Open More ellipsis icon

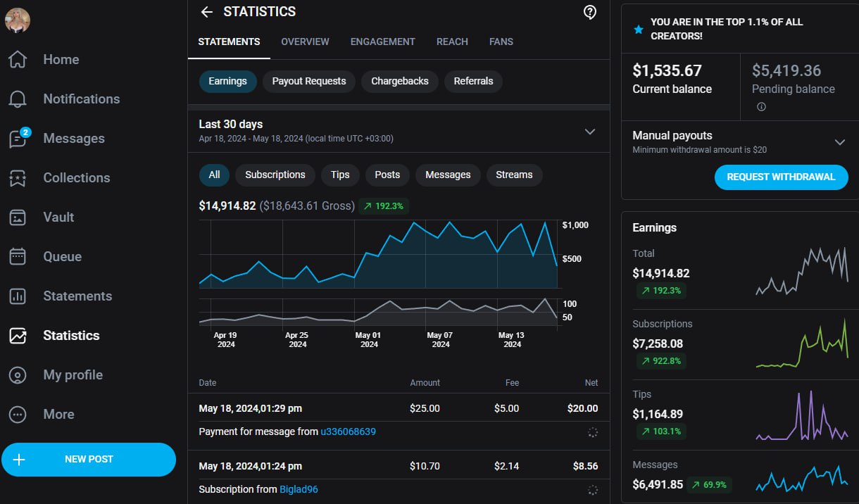pyautogui.click(x=18, y=415)
